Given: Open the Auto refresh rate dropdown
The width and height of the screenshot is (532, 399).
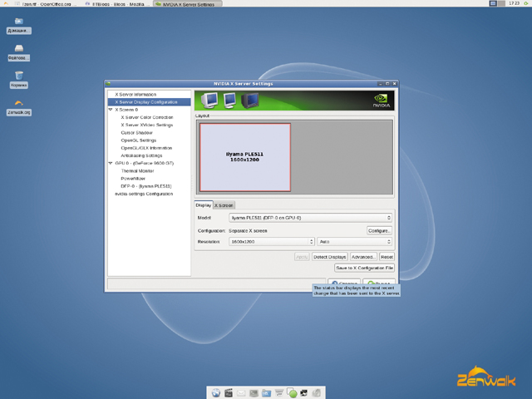Looking at the screenshot, I should tap(355, 242).
